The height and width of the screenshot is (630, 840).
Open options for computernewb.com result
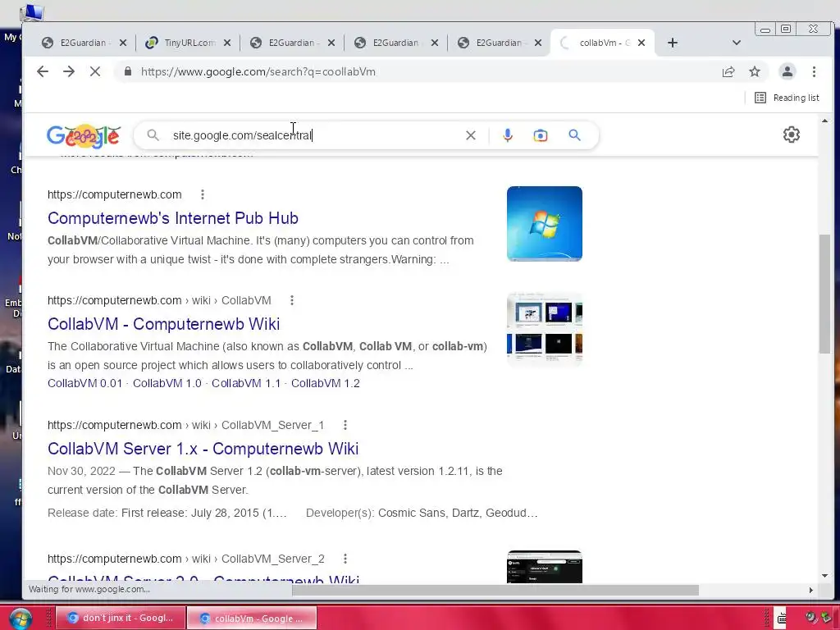(203, 194)
